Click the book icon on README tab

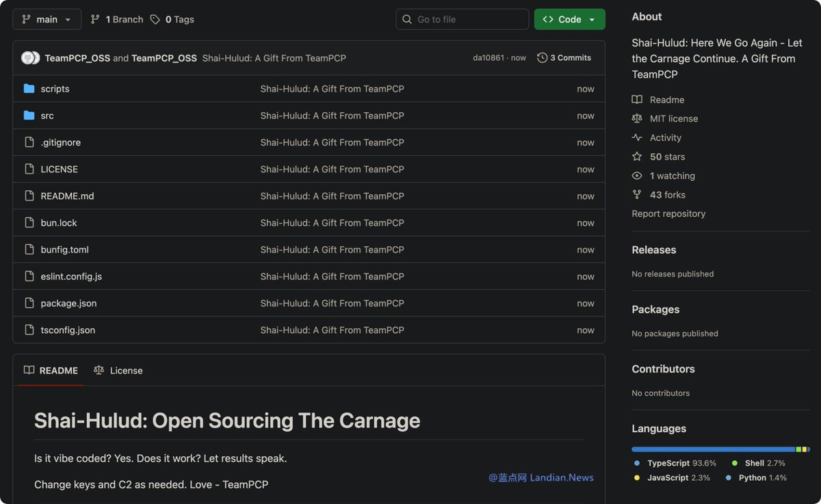[29, 370]
